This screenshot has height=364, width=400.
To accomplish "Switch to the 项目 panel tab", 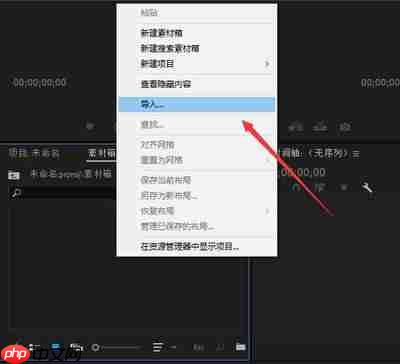I will 34,154.
